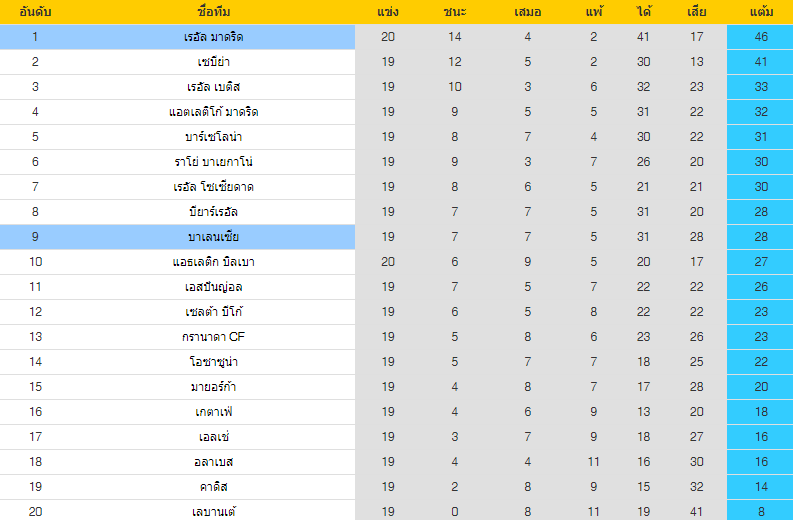Image resolution: width=793 pixels, height=520 pixels.
Task: Click the 8 points cell for เลบานเต้
Action: click(x=761, y=511)
